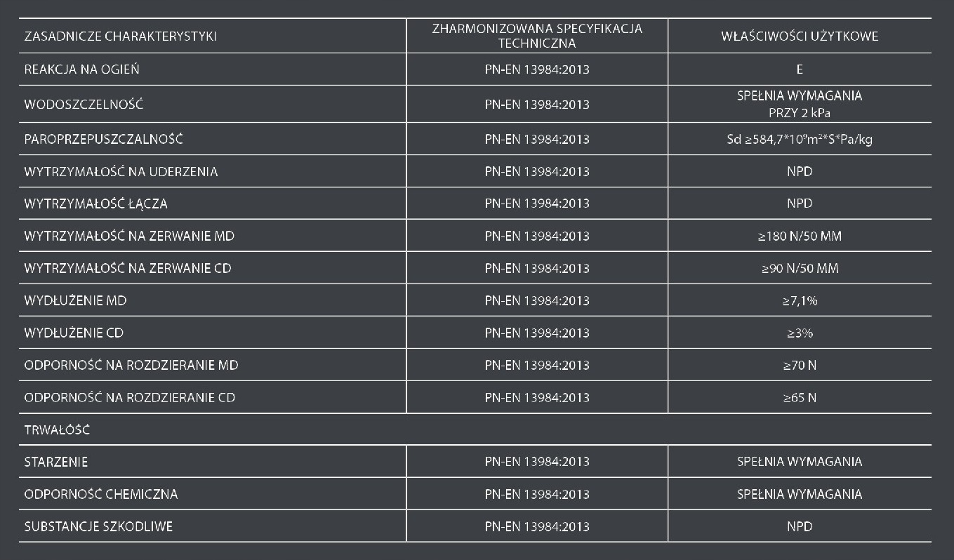Click the fire reaction value E

(800, 69)
